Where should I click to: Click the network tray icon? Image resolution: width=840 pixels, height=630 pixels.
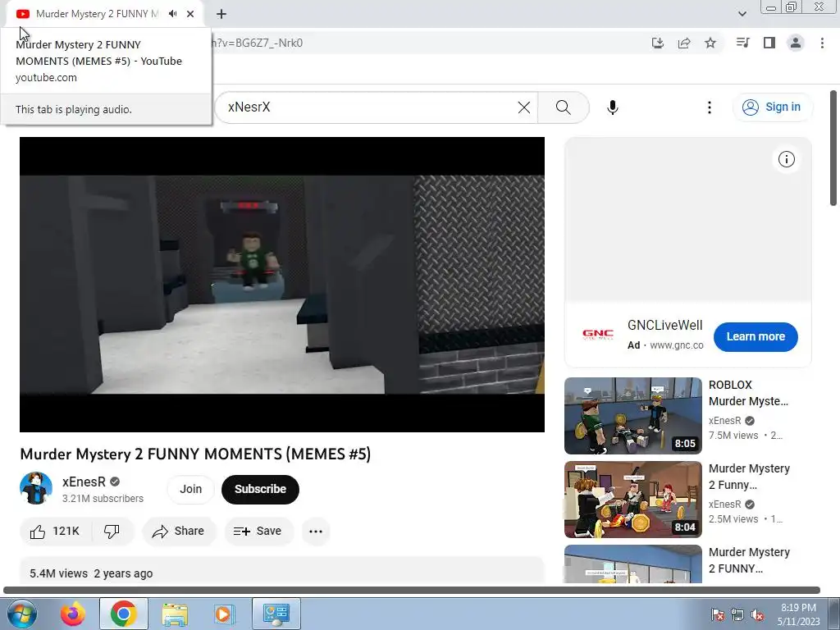737,614
